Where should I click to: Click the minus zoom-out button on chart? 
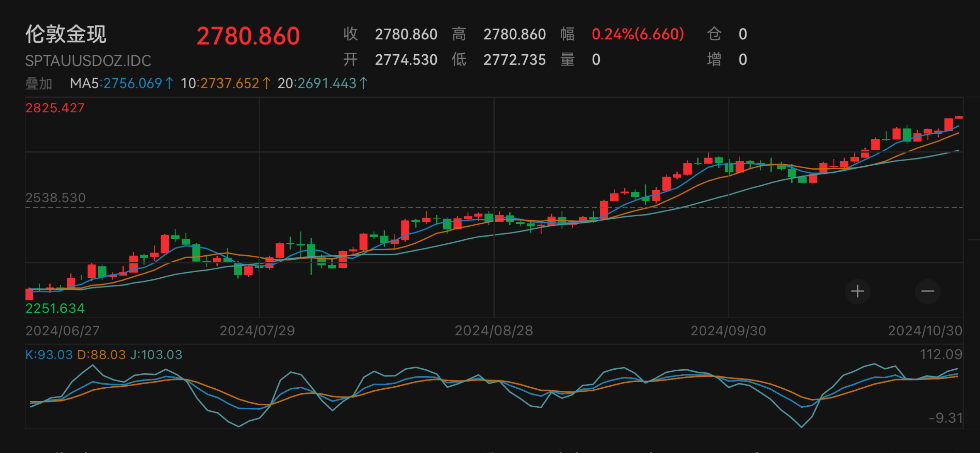(x=927, y=291)
